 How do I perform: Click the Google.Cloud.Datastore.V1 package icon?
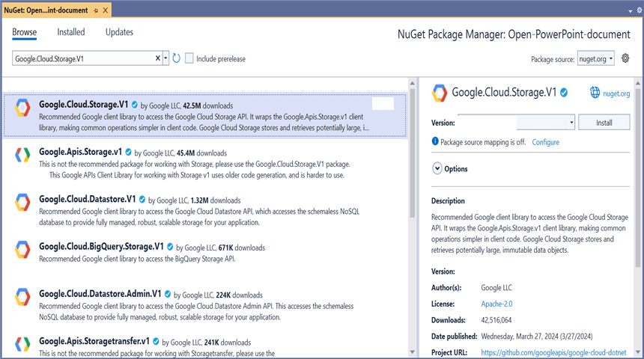coord(22,202)
